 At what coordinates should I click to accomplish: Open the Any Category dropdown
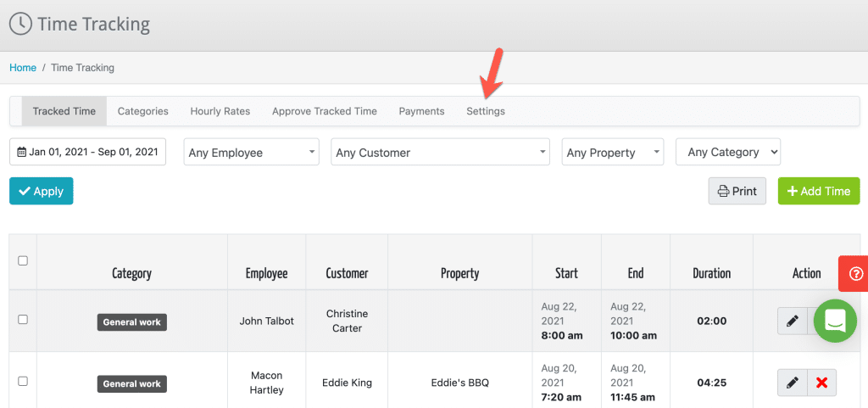coord(728,152)
